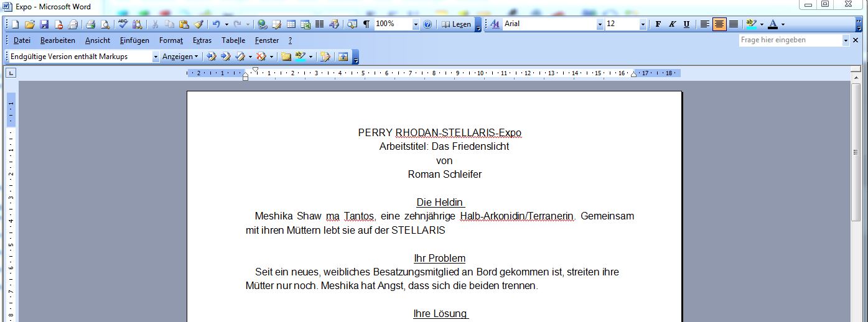
Task: Copy the selection to the clipboard
Action: [x=169, y=24]
